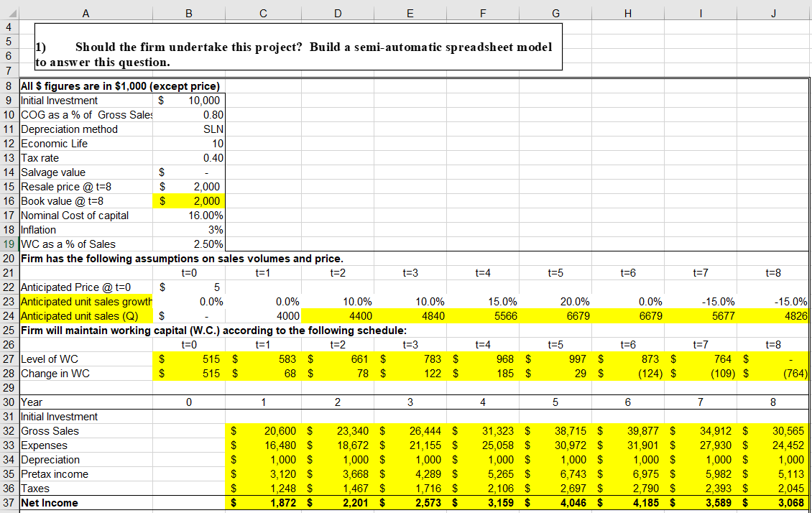The width and height of the screenshot is (812, 513).
Task: Select the Anticipated Price @ t=0 value 5
Action: [x=188, y=287]
